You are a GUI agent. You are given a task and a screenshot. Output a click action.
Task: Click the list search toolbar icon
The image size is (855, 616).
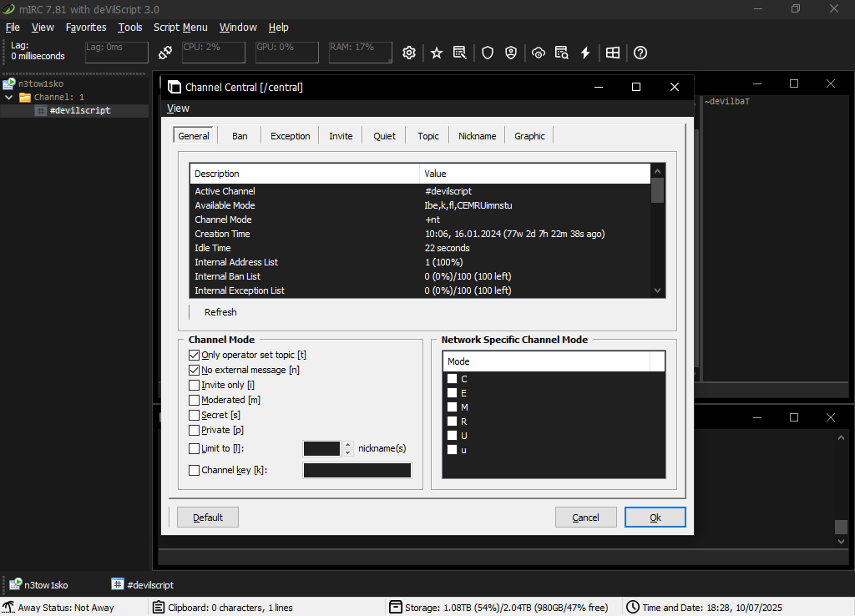pos(562,53)
